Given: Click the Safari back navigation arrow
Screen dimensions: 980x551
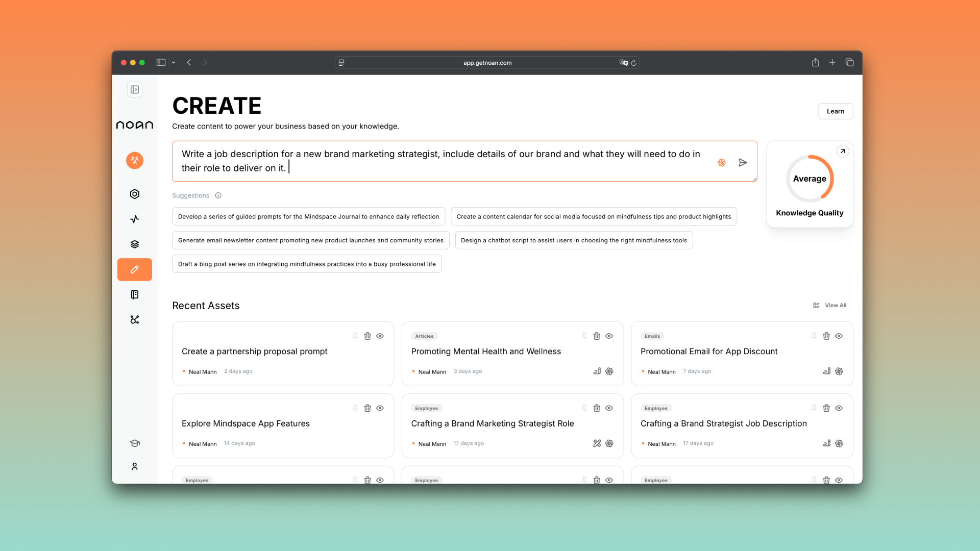Looking at the screenshot, I should point(189,62).
